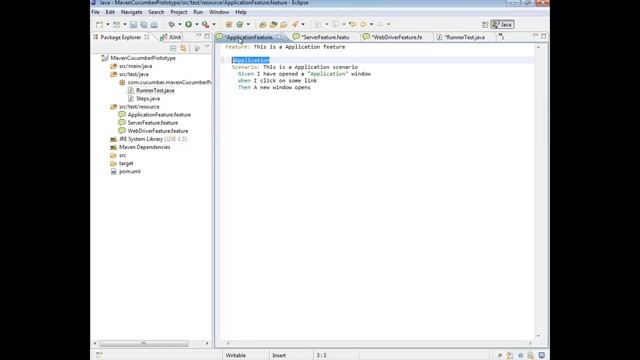Click the Debug toolbar icon
Screen dimensions: 640x360
coord(171,24)
